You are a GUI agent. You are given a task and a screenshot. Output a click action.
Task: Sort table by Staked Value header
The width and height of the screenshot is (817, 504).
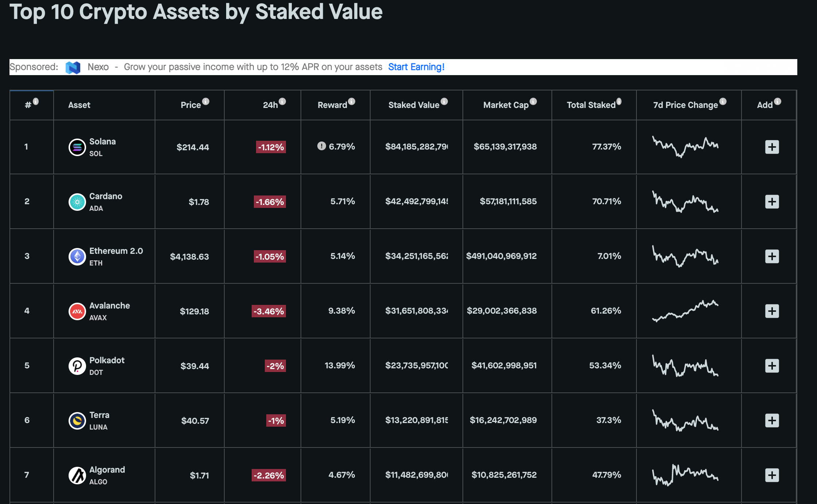click(414, 105)
